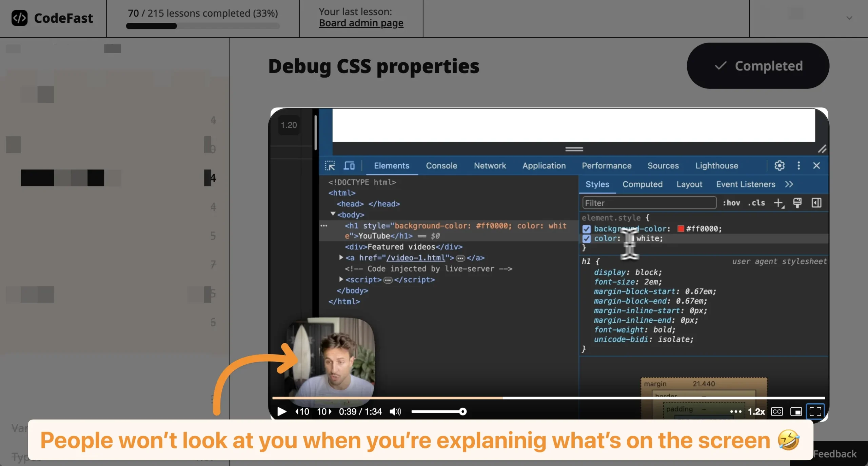Add a new style rule plus icon
Viewport: 868px width, 466px height.
pos(779,203)
